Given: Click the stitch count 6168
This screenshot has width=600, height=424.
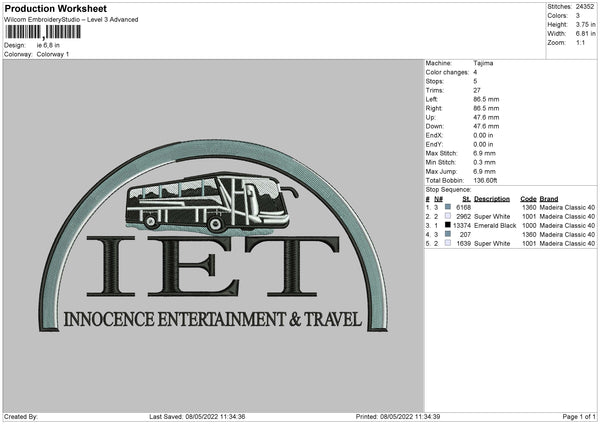Looking at the screenshot, I should coord(463,207).
